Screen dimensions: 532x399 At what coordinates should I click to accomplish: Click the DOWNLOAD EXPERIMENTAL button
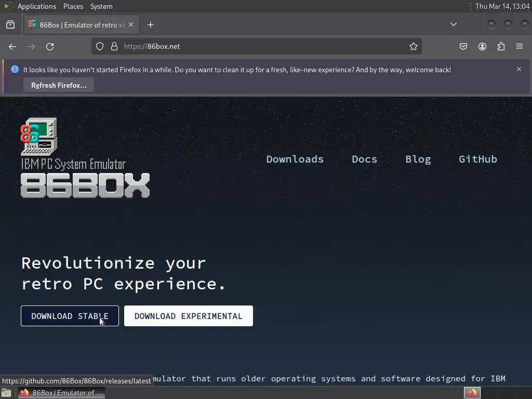tap(188, 316)
